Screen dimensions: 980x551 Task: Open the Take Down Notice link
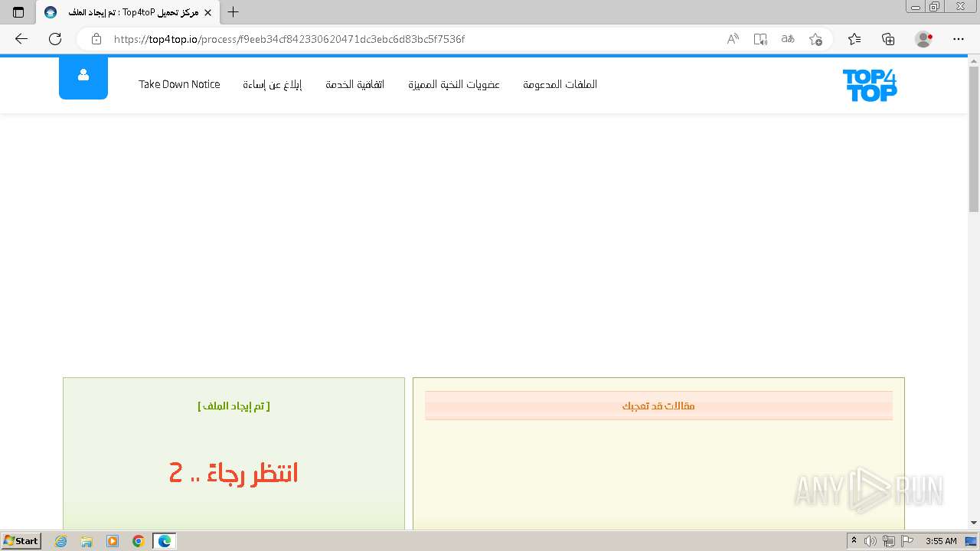click(x=179, y=84)
